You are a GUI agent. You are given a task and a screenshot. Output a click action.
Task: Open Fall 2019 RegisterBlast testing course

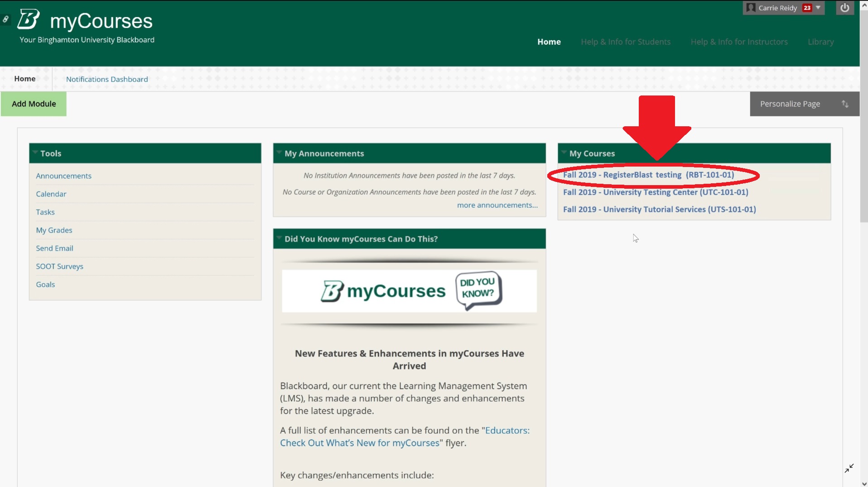point(648,175)
